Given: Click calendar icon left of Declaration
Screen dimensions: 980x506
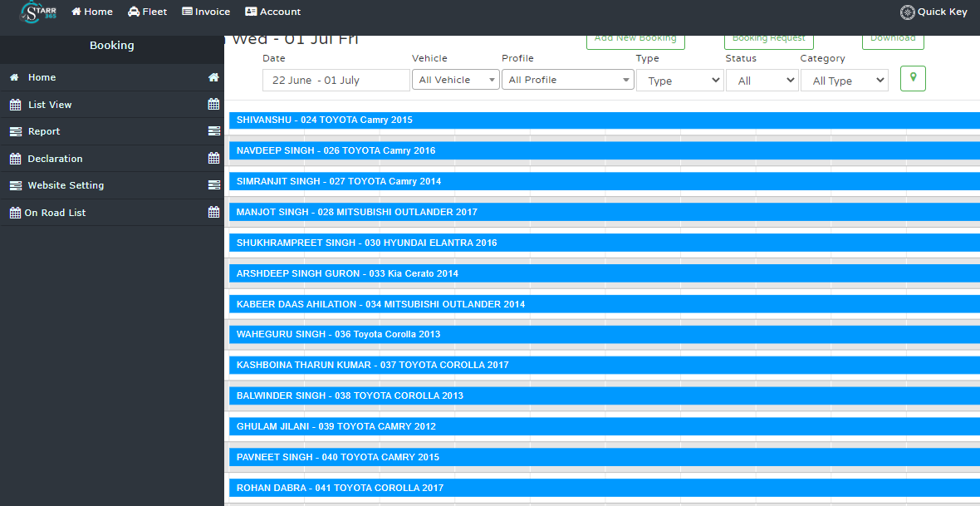Looking at the screenshot, I should click(16, 158).
